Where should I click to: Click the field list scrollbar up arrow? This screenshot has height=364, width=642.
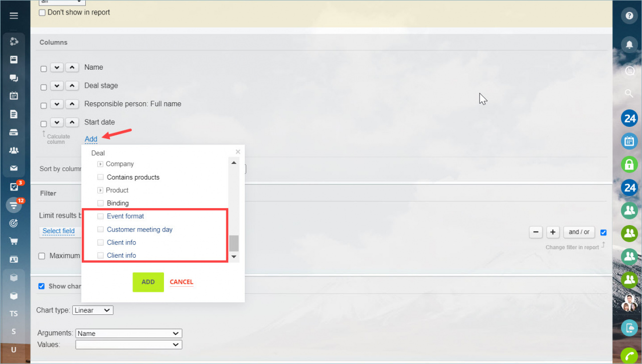234,163
